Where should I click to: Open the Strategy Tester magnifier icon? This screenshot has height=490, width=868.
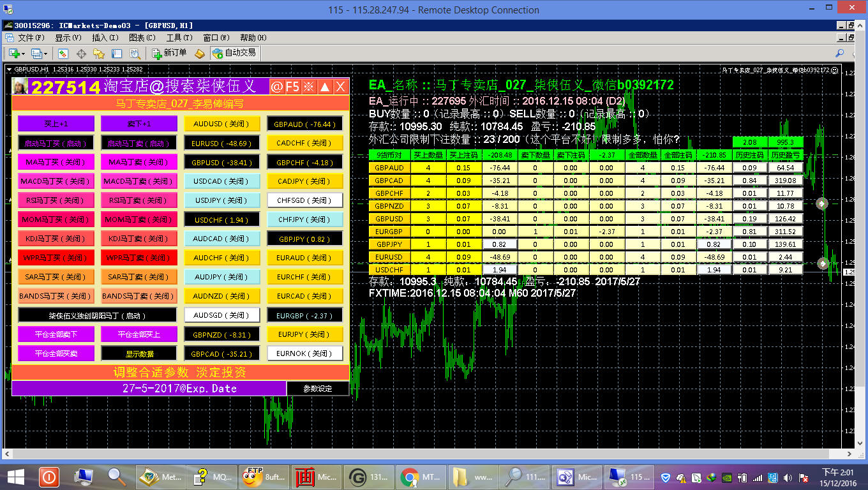point(135,54)
